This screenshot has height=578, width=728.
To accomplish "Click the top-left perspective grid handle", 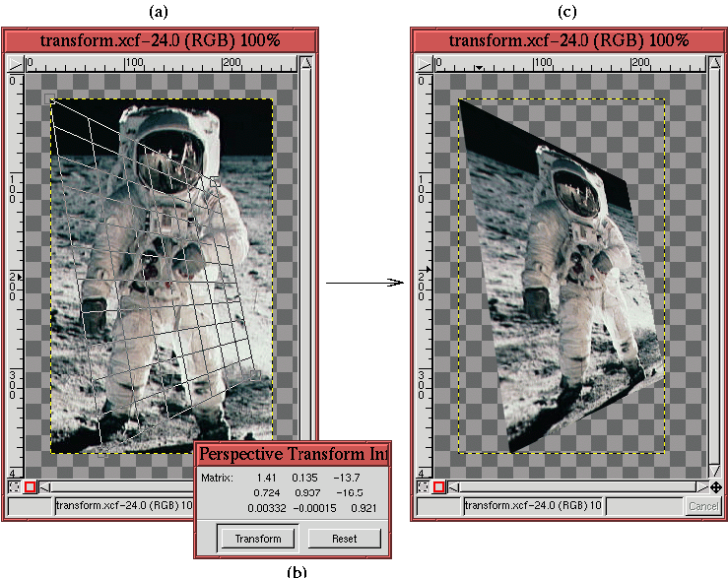I will pos(50,97).
